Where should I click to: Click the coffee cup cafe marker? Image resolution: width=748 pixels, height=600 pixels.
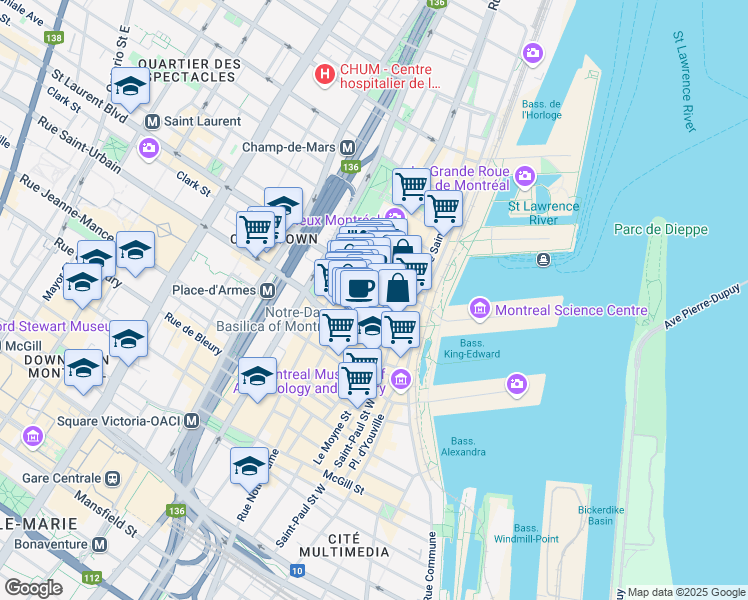[360, 290]
